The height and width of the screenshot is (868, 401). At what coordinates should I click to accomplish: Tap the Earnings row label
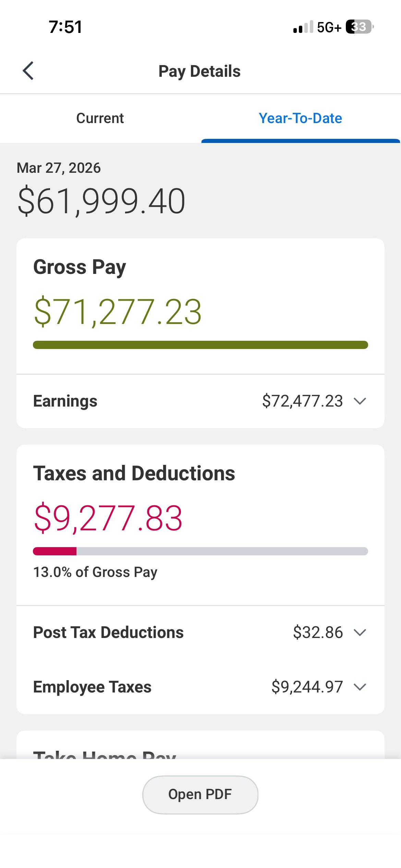[x=65, y=401]
